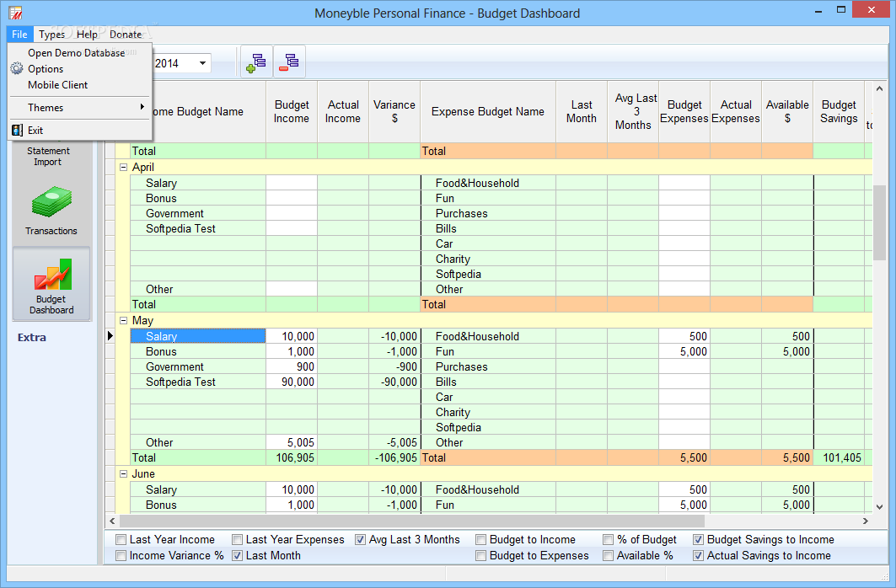Screen dimensions: 896x588
Task: Open the Types menu
Action: pos(52,35)
